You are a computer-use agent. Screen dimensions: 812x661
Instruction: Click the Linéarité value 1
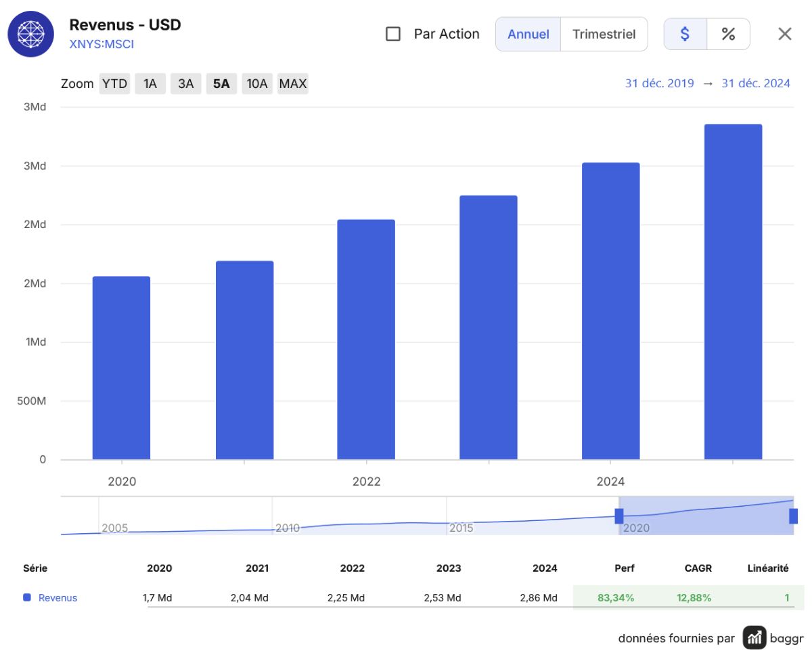787,598
